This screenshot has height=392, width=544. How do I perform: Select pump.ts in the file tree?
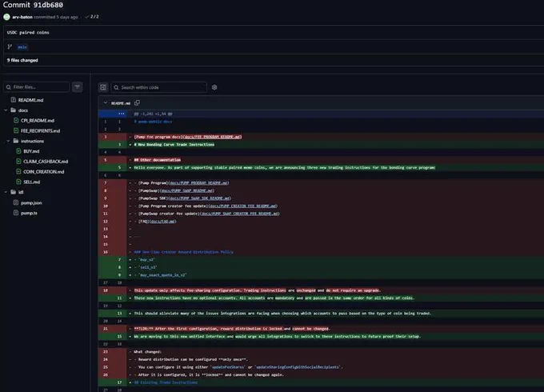[29, 213]
